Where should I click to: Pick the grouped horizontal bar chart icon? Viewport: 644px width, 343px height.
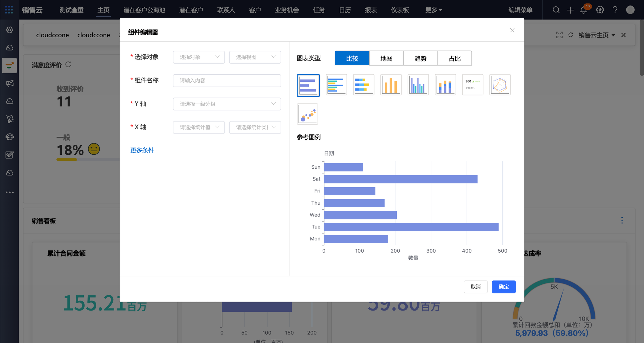click(336, 85)
